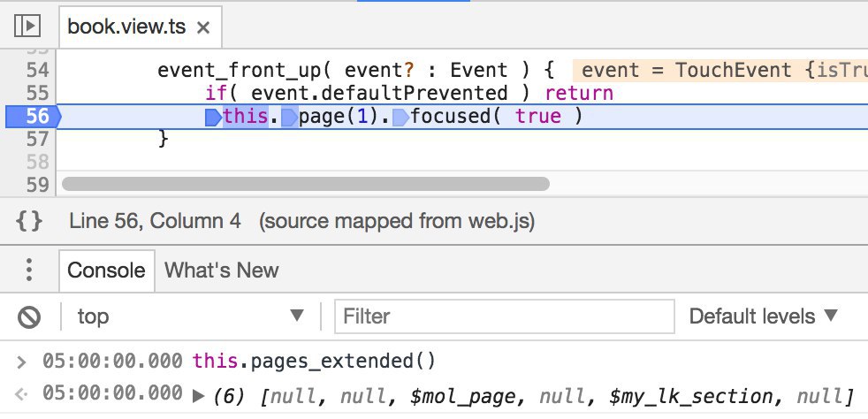The height and width of the screenshot is (419, 868).
Task: Open the Default levels dropdown
Action: click(763, 316)
